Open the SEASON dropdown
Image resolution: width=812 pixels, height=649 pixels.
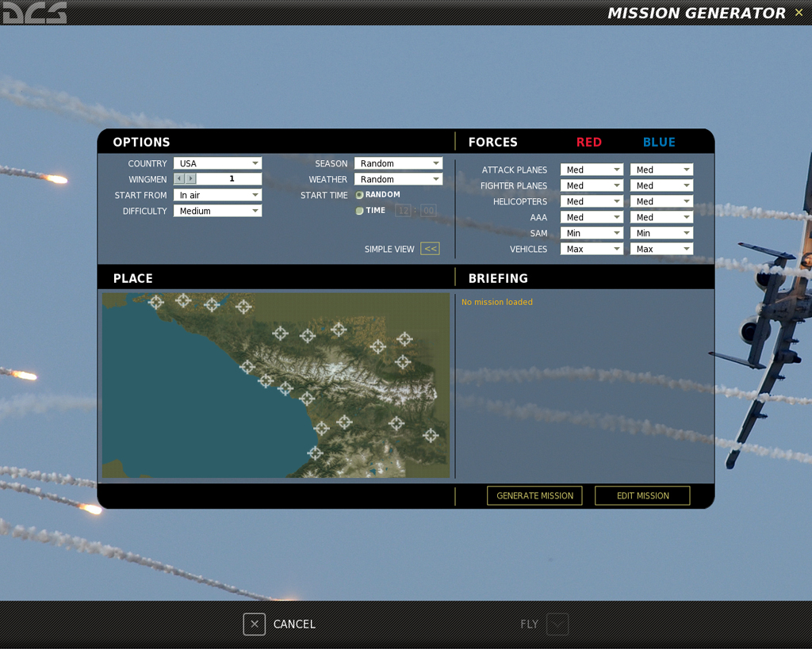tap(439, 163)
